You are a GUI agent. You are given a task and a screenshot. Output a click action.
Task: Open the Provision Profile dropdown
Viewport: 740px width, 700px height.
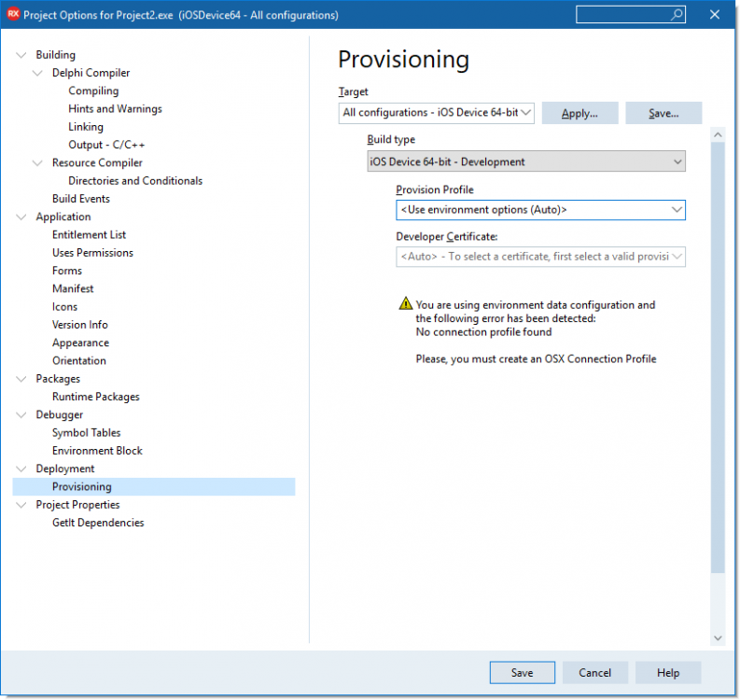tap(540, 210)
